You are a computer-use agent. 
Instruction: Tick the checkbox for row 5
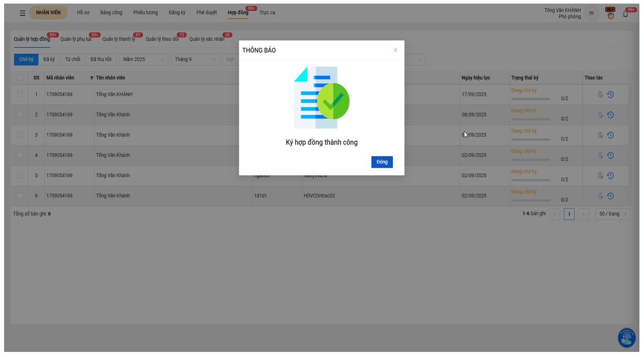click(20, 175)
